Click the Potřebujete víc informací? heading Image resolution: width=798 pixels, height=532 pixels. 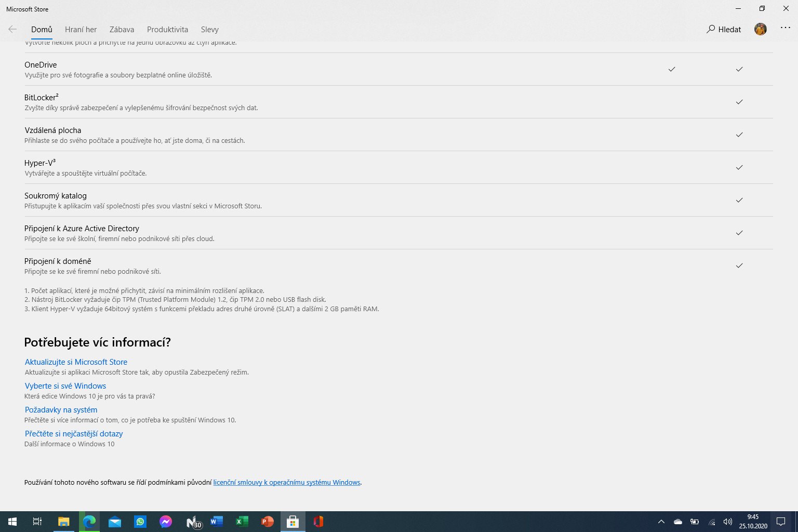[98, 342]
